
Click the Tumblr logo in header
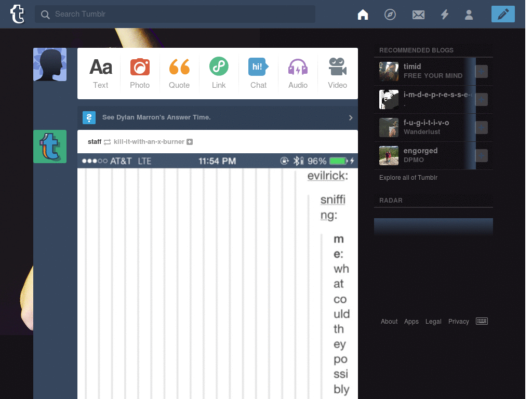(17, 14)
